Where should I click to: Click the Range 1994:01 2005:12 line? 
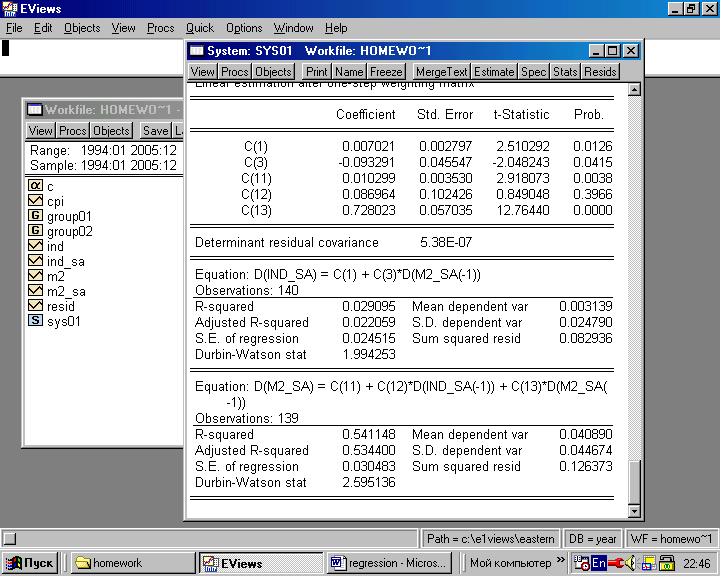point(103,150)
